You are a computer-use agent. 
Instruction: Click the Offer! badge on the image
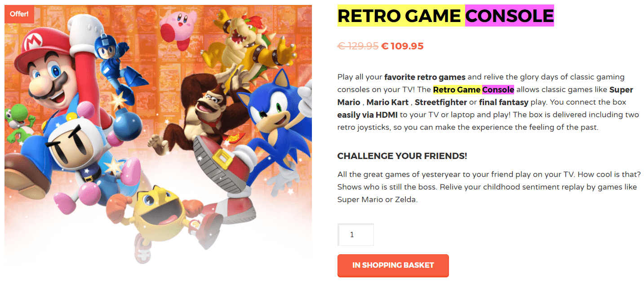point(19,14)
